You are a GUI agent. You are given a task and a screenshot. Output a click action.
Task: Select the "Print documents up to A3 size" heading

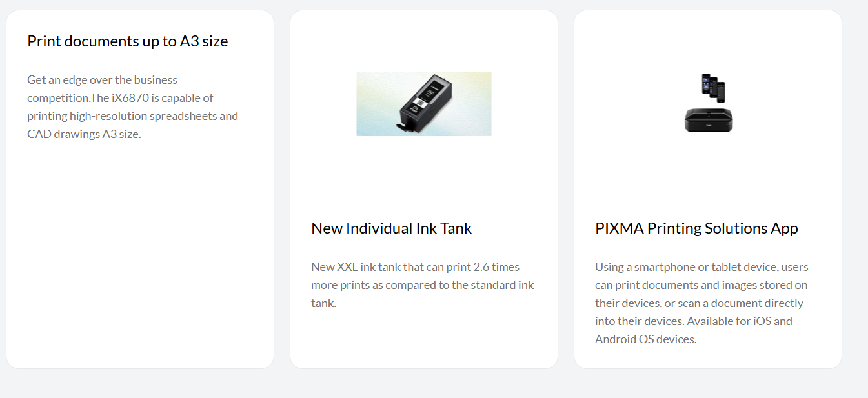128,41
